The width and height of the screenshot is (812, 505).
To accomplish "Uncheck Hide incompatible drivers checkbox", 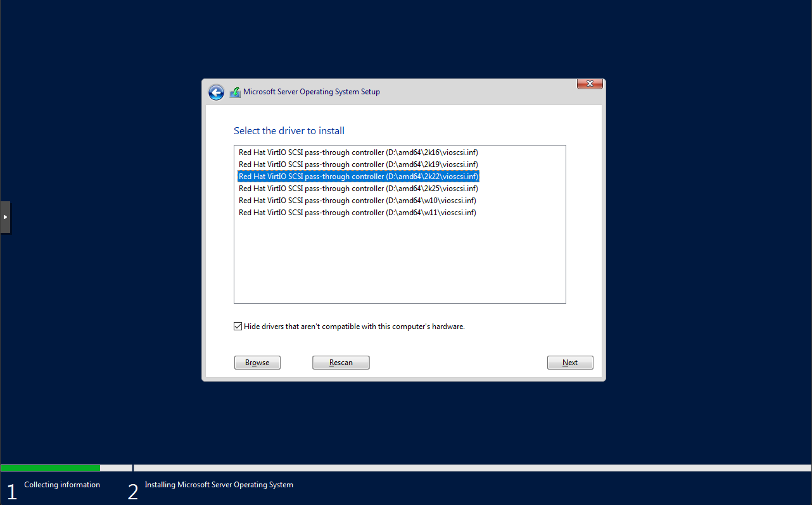I will coord(238,327).
